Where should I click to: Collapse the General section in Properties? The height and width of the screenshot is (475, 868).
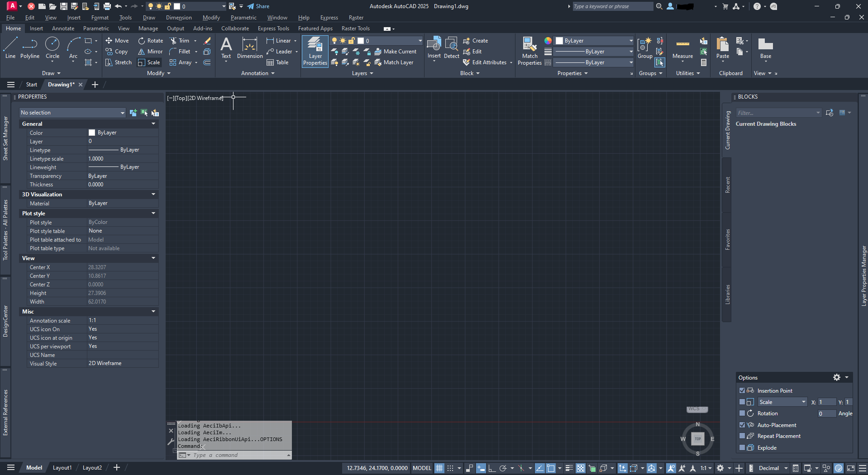click(153, 123)
